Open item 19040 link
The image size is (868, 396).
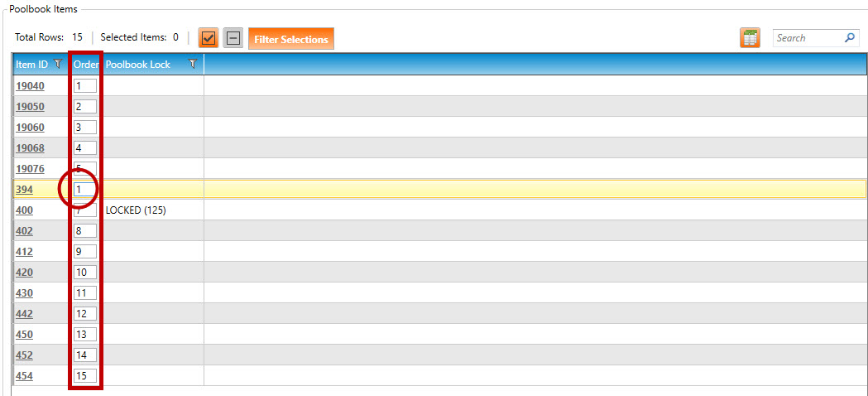(30, 86)
